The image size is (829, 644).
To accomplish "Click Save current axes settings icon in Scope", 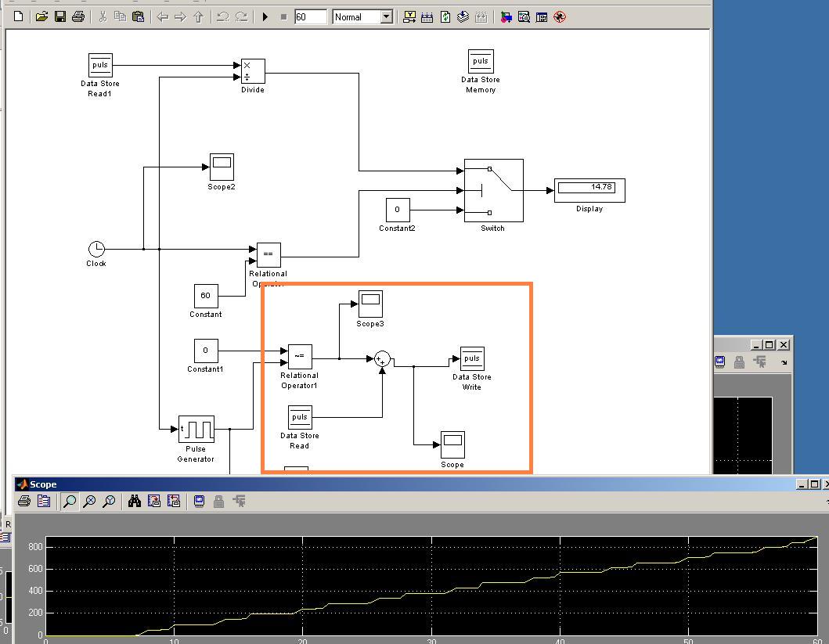I will point(154,501).
